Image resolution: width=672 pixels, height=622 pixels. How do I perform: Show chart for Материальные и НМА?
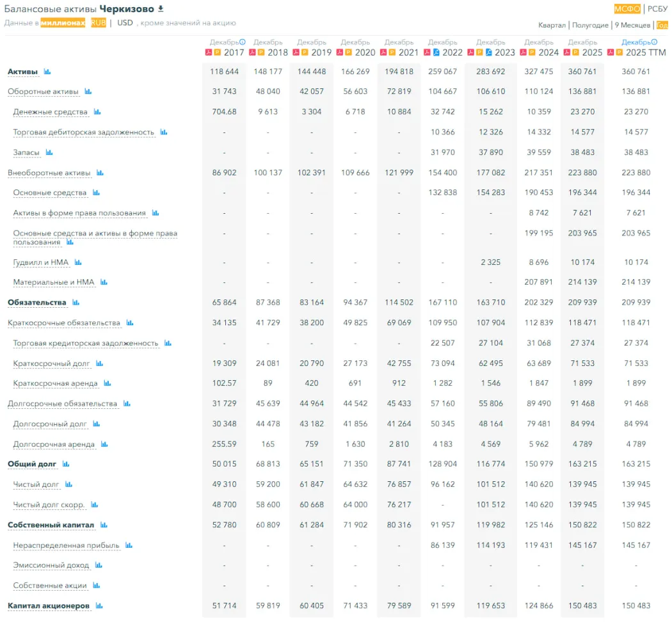pos(104,282)
